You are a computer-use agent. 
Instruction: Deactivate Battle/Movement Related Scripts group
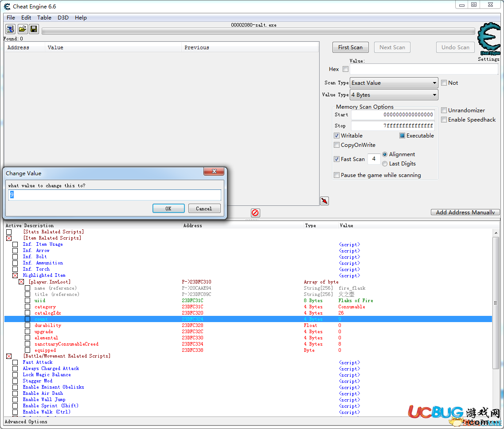(x=9, y=356)
